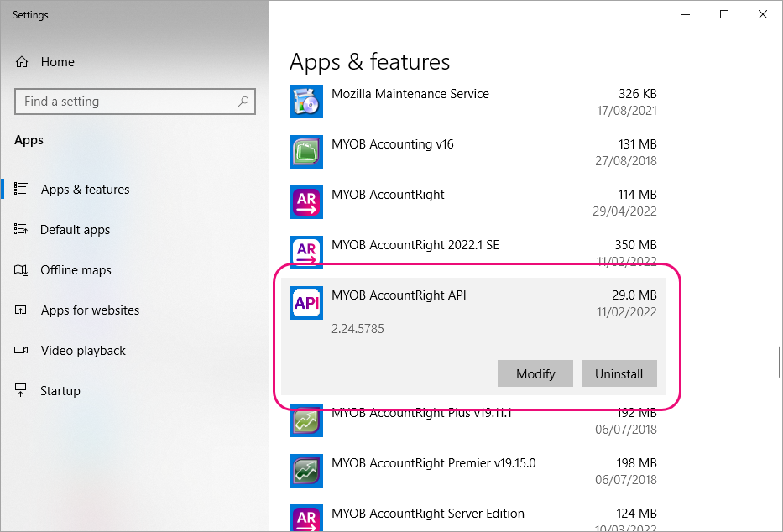Open Offline maps settings
783x532 pixels.
point(76,270)
